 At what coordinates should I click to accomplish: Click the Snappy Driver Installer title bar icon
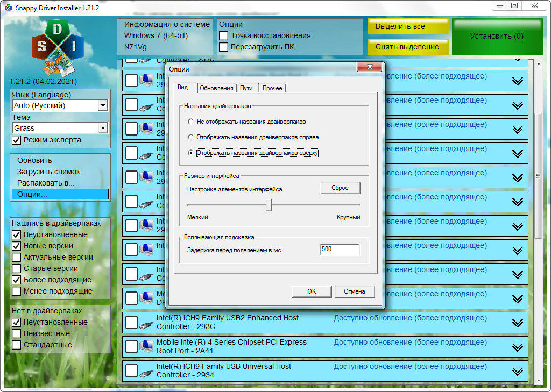pos(8,8)
